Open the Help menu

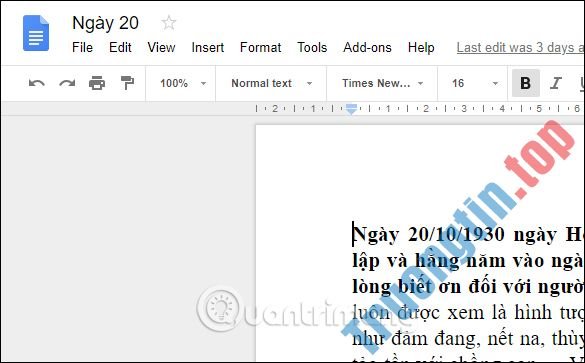pyautogui.click(x=421, y=48)
